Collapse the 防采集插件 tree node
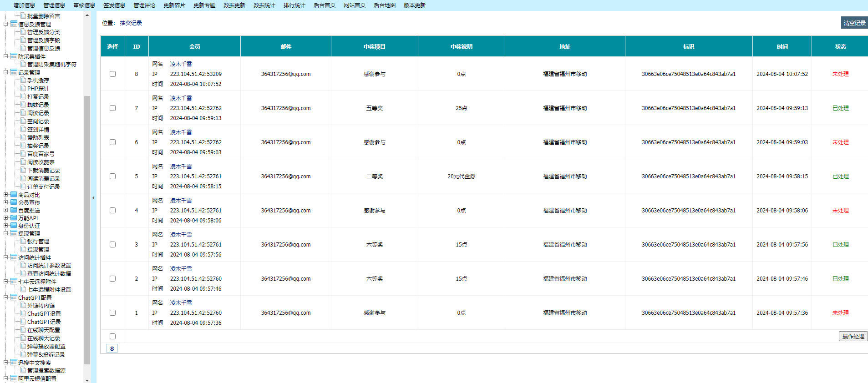The image size is (868, 383). (x=6, y=56)
